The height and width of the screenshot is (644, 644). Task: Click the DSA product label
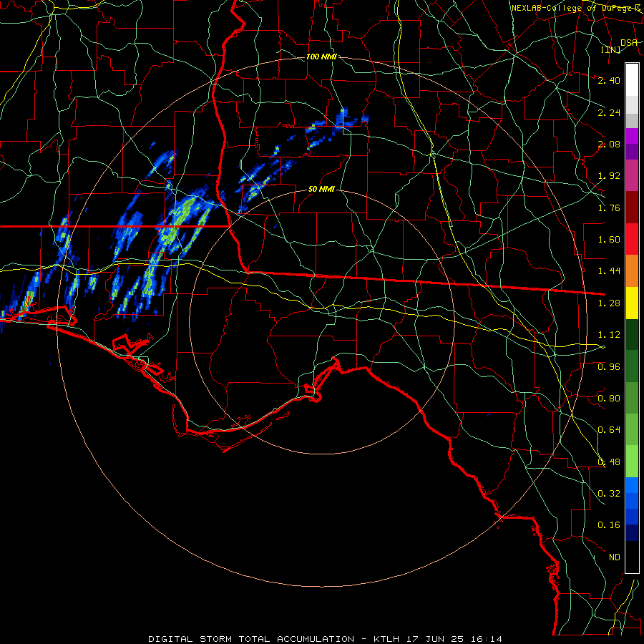click(629, 42)
